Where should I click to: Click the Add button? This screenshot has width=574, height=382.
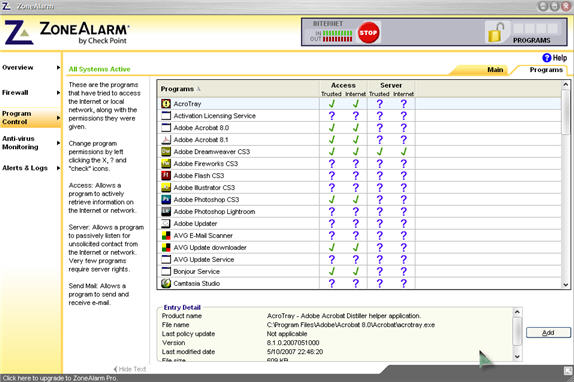click(x=548, y=333)
